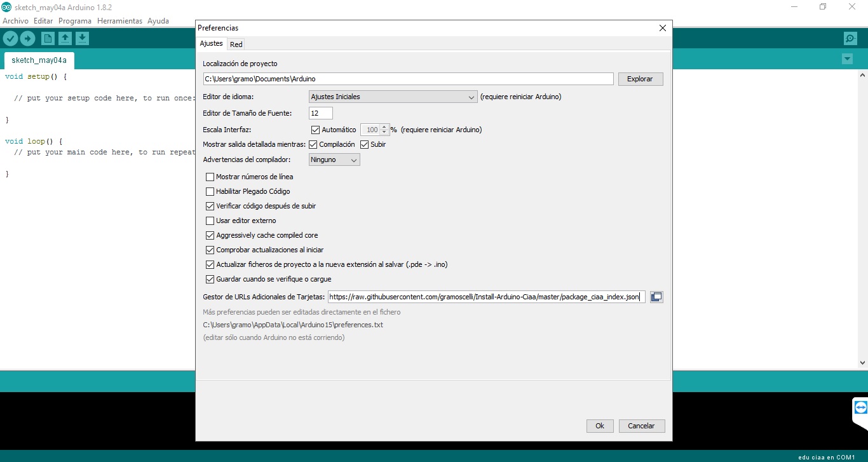This screenshot has width=868, height=462.
Task: Click the additional URLs window icon
Action: [656, 297]
